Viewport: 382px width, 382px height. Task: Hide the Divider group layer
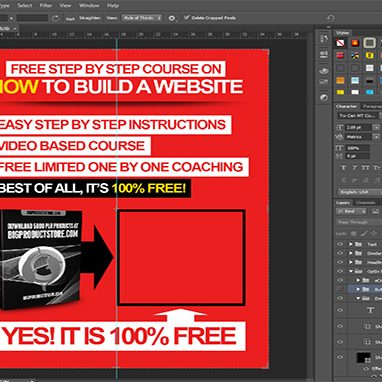pyautogui.click(x=340, y=253)
